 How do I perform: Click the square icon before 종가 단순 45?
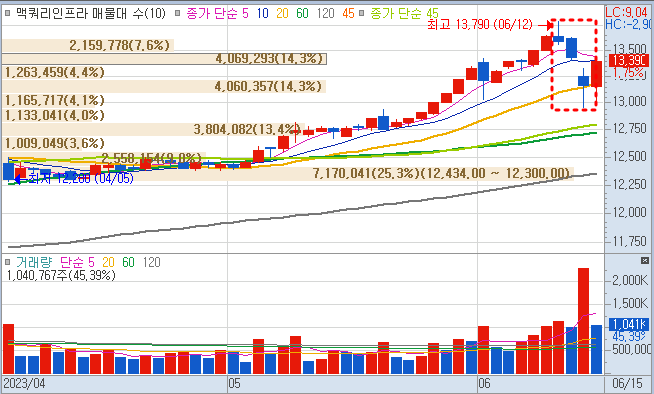click(362, 13)
